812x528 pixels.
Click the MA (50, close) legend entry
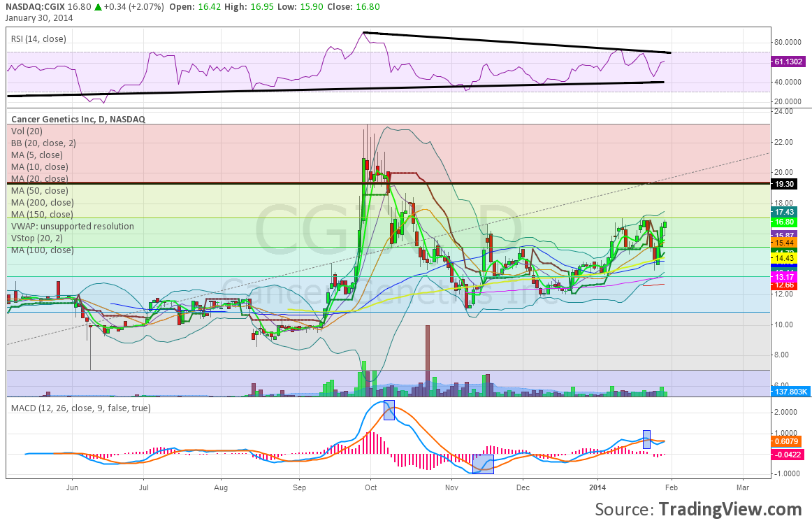39,191
